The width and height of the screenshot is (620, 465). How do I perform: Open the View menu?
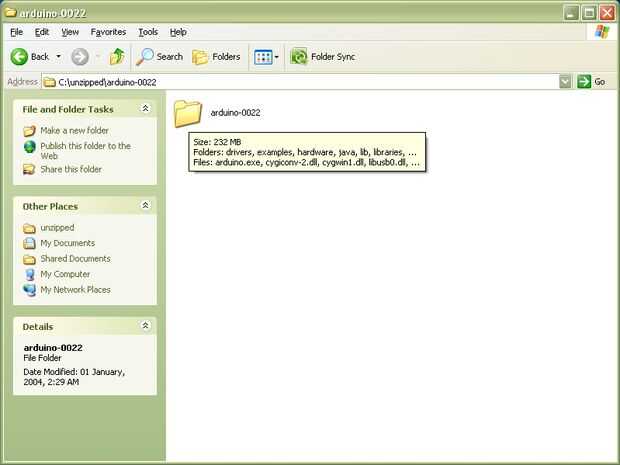70,32
